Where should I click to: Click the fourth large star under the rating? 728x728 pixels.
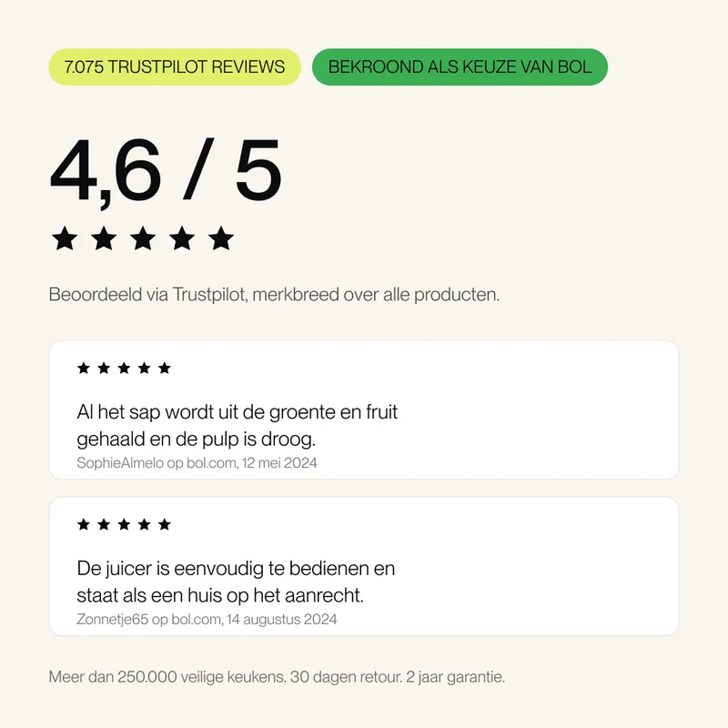tap(181, 238)
